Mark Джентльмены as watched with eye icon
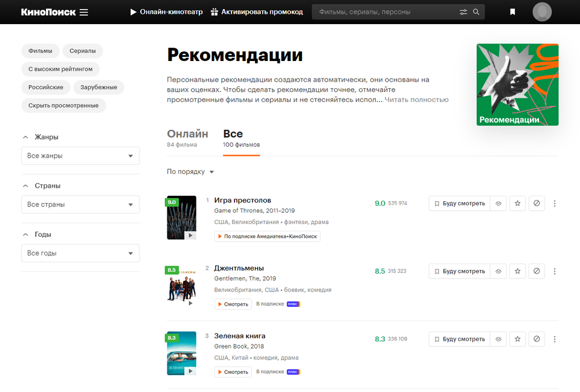Image resolution: width=580 pixels, height=392 pixels. [x=498, y=271]
